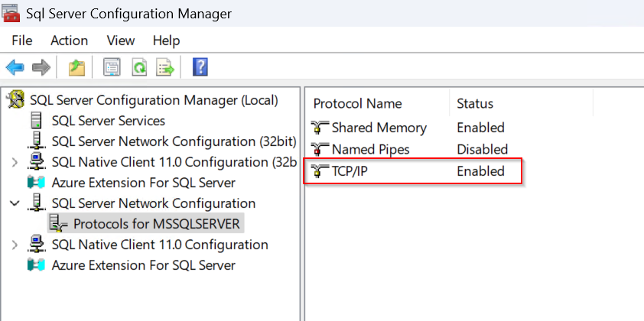Image resolution: width=644 pixels, height=321 pixels.
Task: Select the Shared Memory protocol
Action: point(379,128)
